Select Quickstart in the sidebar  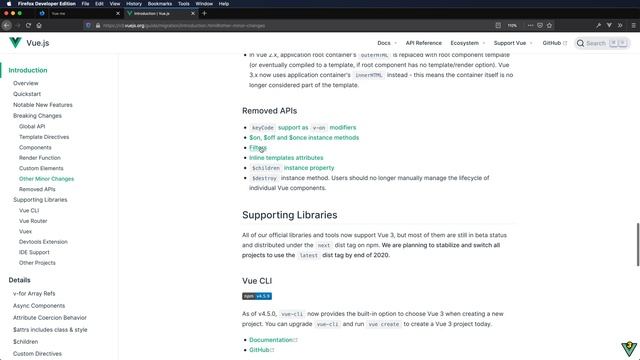click(27, 94)
